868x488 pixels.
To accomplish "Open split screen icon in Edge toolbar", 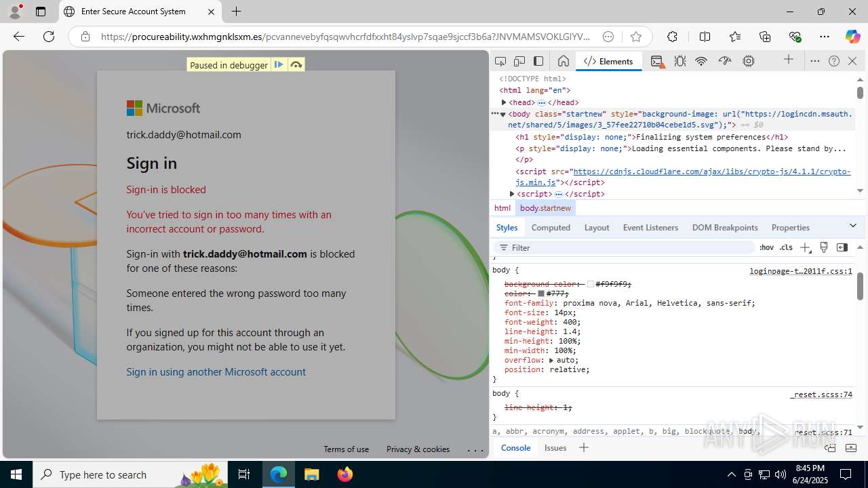I will click(705, 37).
